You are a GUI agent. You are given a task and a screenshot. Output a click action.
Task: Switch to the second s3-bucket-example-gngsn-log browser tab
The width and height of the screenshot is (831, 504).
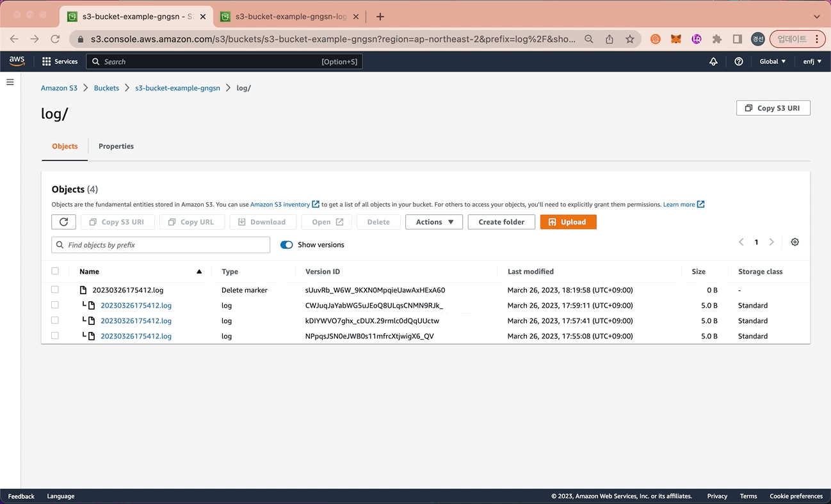click(x=291, y=17)
